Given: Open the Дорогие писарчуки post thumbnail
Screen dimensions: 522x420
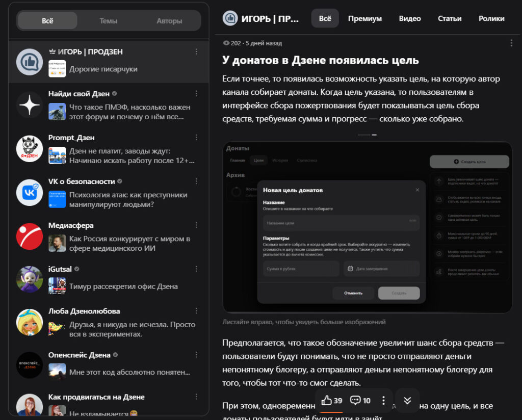Looking at the screenshot, I should click(57, 69).
